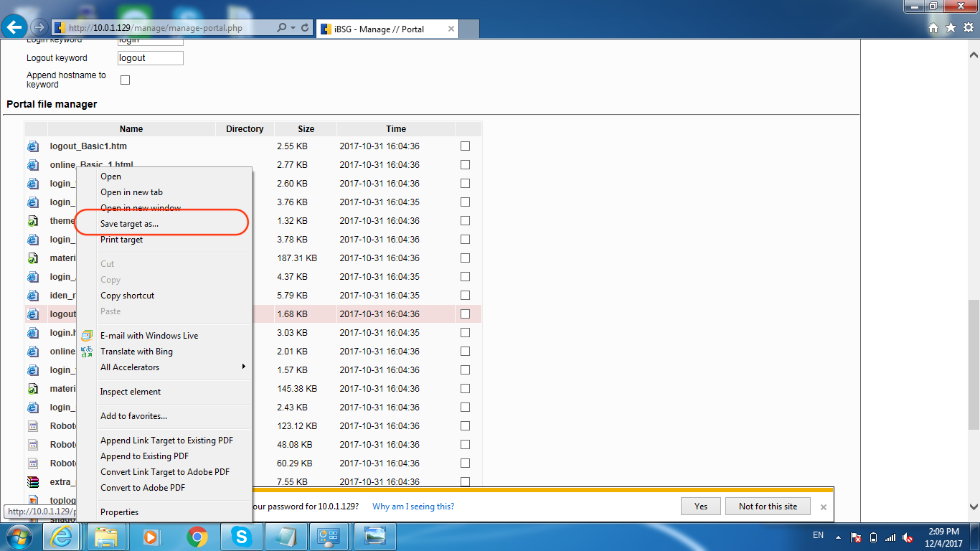Click the file icon of the 1.32 KB row
Viewport: 980px width, 551px height.
[33, 221]
